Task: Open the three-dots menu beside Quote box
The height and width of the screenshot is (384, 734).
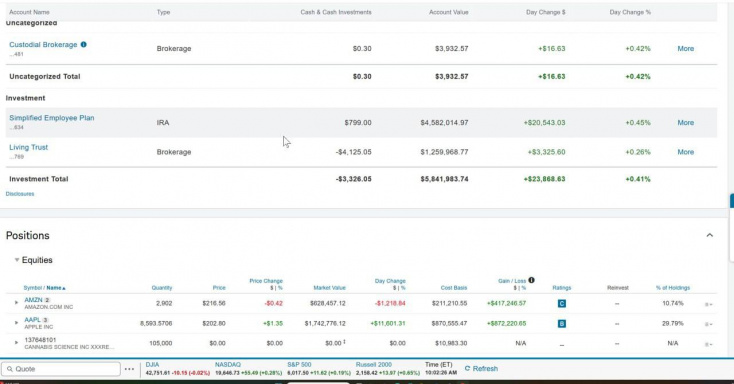Action: [x=130, y=369]
